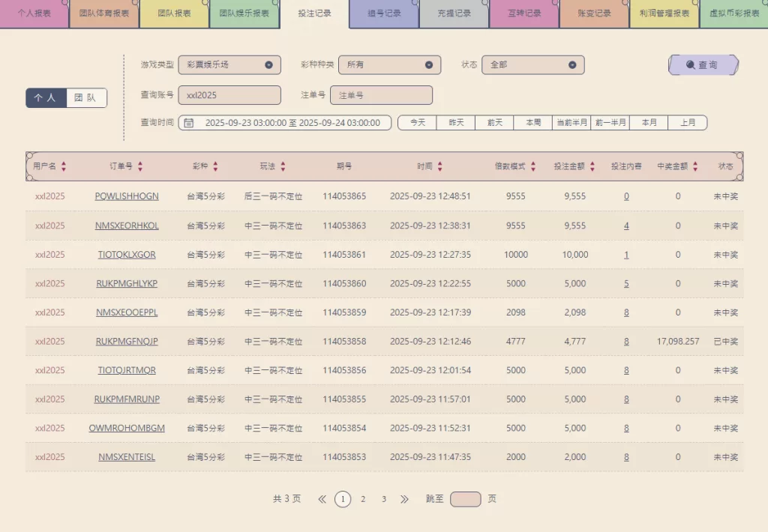The image size is (768, 532).
Task: Switch to 追号记录 tab
Action: pyautogui.click(x=384, y=13)
